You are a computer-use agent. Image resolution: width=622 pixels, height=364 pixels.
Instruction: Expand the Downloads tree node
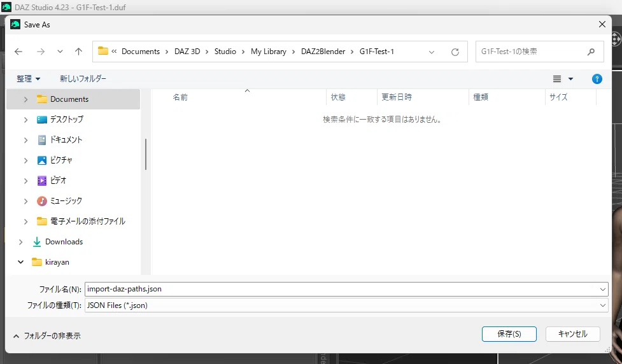[20, 242]
